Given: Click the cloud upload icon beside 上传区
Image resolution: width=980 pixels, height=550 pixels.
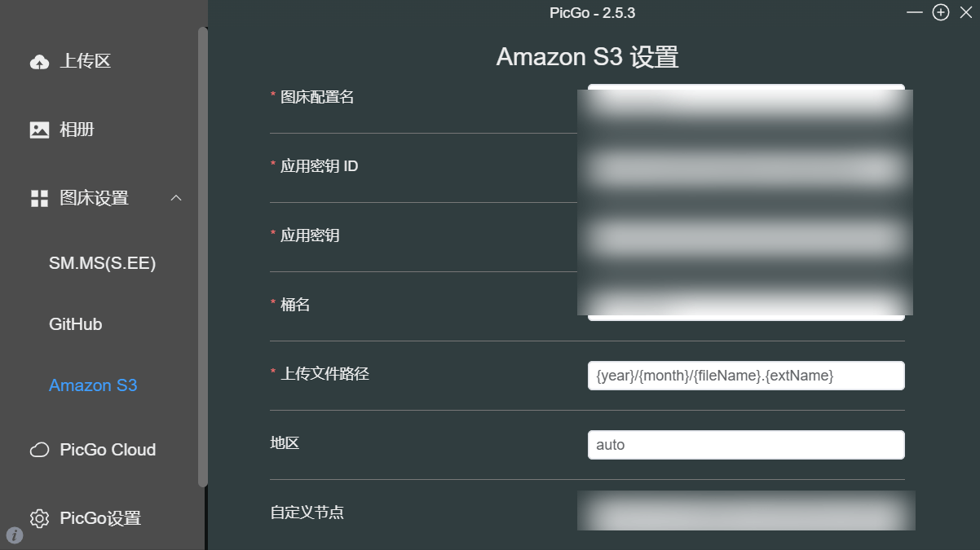Looking at the screenshot, I should [x=39, y=62].
